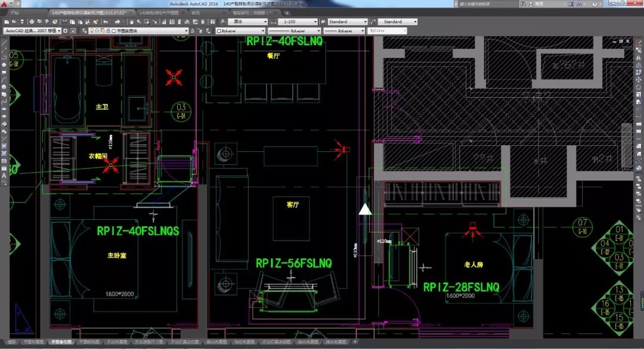Click the 老人房 room label
The image size is (644, 349).
(473, 264)
